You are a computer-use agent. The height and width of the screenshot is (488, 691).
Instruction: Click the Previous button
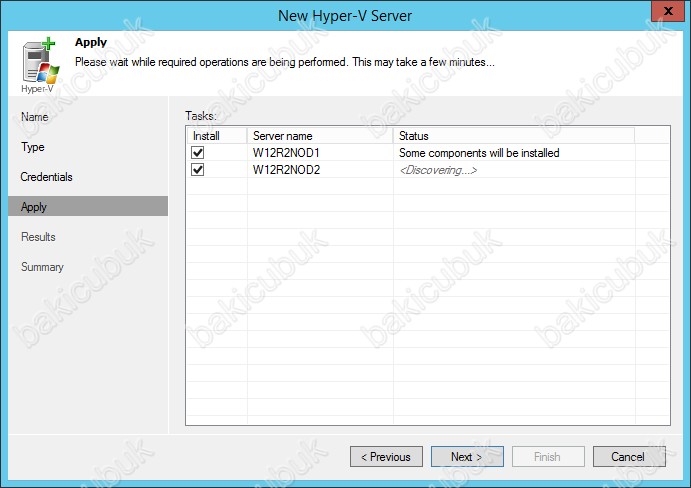[386, 457]
